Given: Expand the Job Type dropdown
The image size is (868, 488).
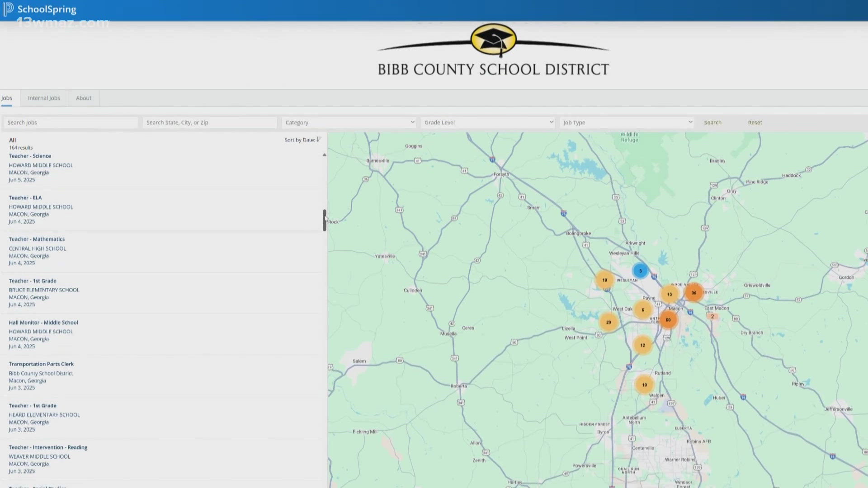Looking at the screenshot, I should (627, 122).
